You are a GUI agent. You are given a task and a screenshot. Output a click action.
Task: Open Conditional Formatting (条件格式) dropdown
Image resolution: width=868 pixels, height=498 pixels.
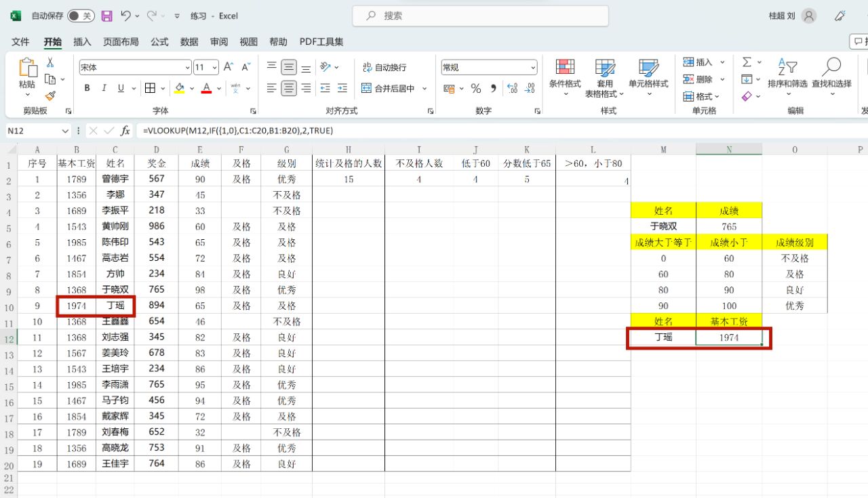[565, 78]
